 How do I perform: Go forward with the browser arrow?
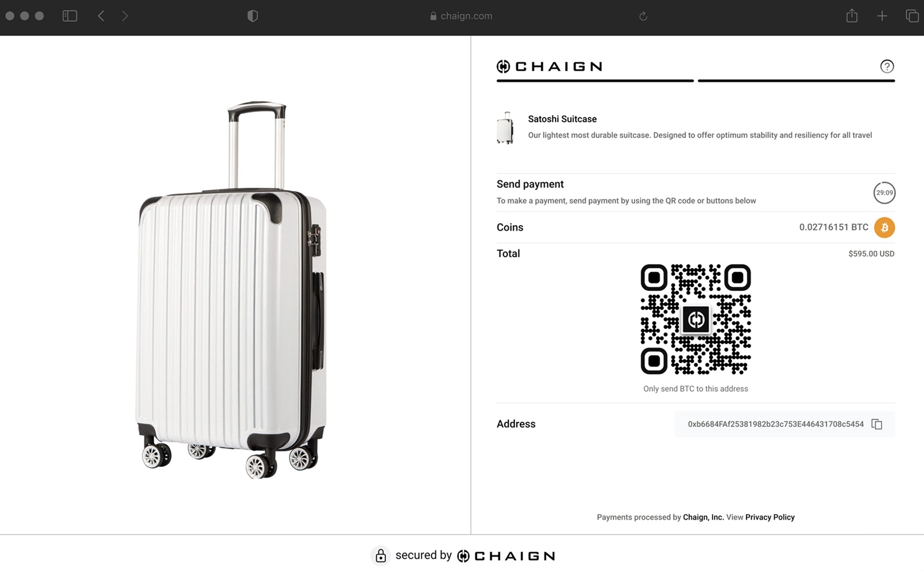tap(125, 16)
